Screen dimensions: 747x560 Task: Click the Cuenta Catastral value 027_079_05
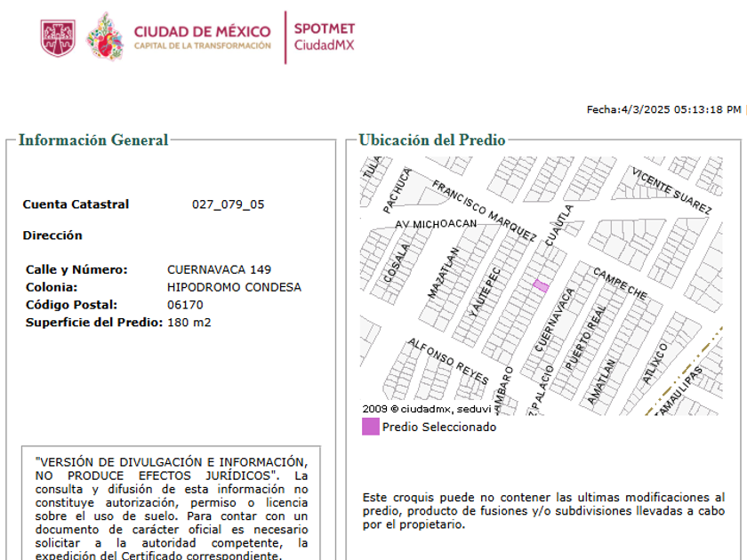228,204
